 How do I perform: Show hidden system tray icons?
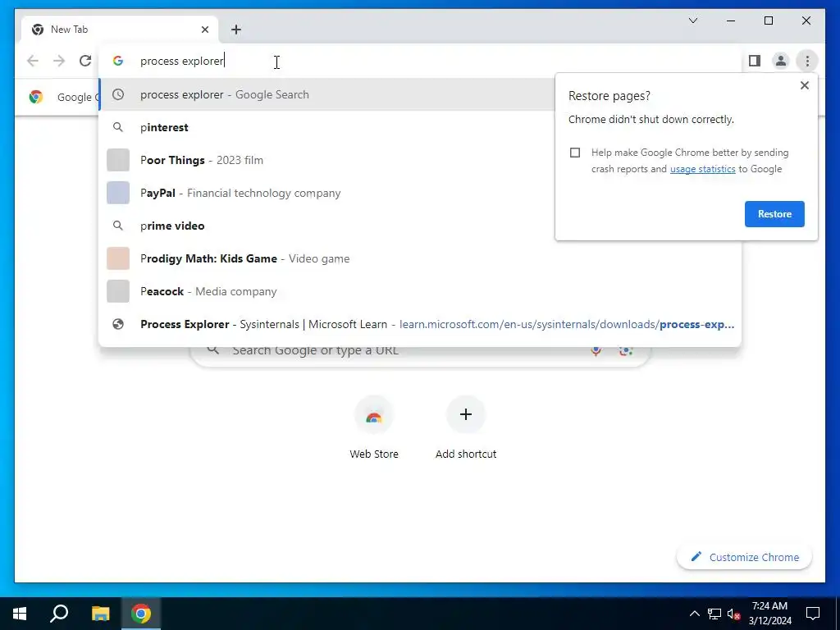[x=694, y=614]
